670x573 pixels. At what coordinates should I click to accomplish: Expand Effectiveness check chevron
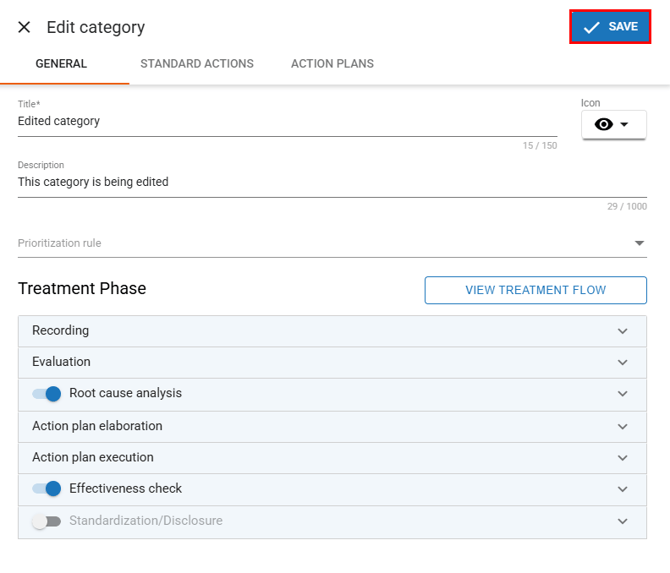(622, 489)
